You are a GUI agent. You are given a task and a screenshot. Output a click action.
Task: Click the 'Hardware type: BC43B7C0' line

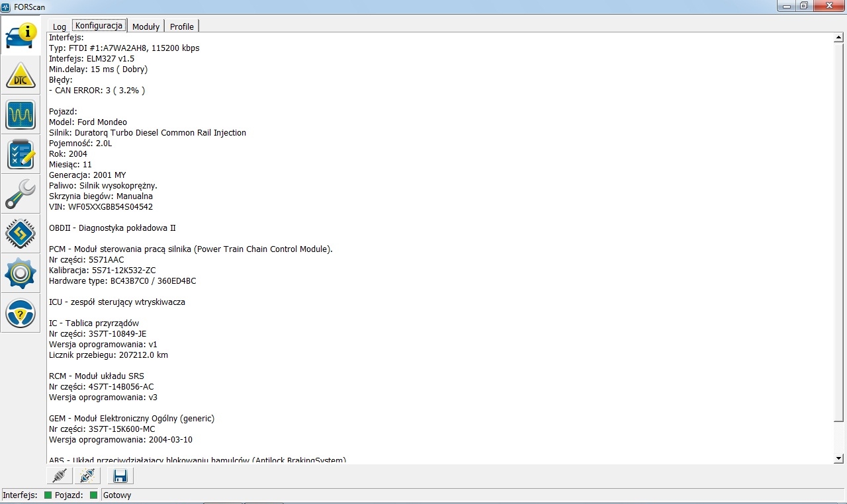(122, 281)
